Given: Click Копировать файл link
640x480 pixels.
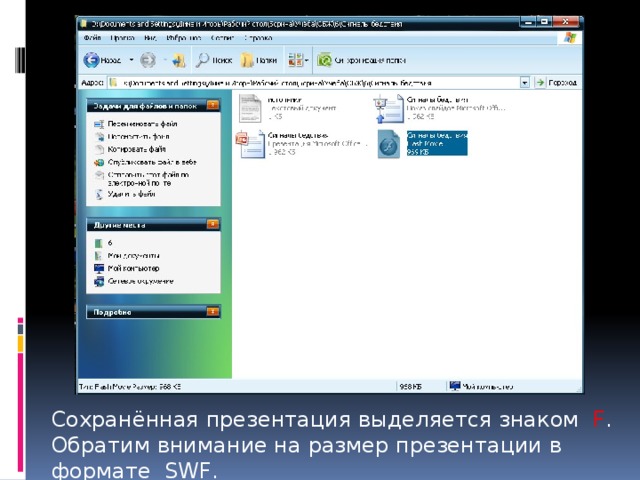Looking at the screenshot, I should tap(136, 149).
